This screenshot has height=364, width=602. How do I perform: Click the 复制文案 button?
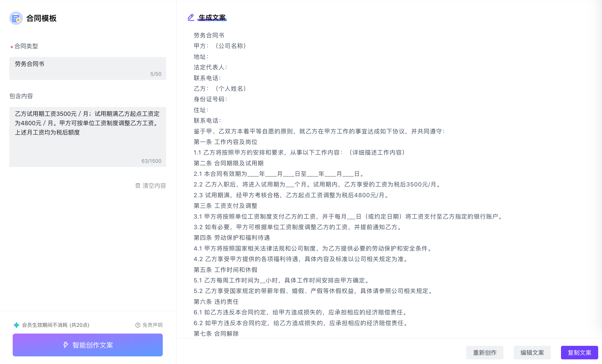coord(579,352)
